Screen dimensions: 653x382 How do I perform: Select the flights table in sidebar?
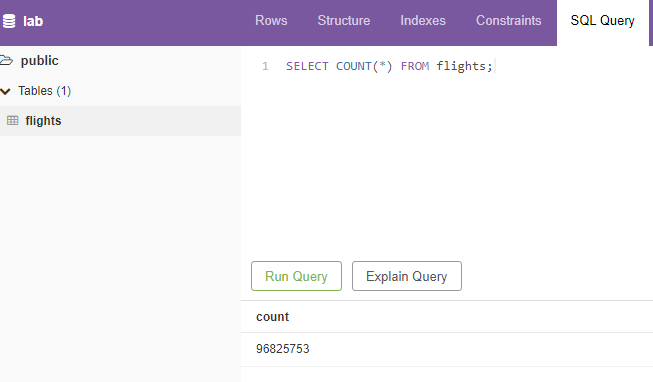point(120,121)
